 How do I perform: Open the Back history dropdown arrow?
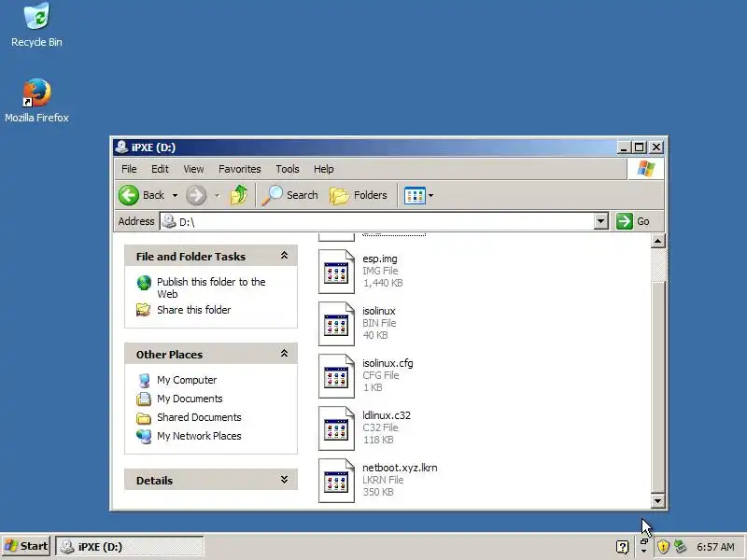tap(175, 196)
